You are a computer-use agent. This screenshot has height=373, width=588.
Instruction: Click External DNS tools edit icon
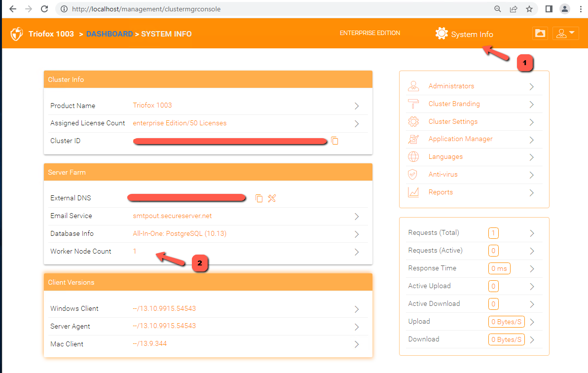tap(272, 198)
